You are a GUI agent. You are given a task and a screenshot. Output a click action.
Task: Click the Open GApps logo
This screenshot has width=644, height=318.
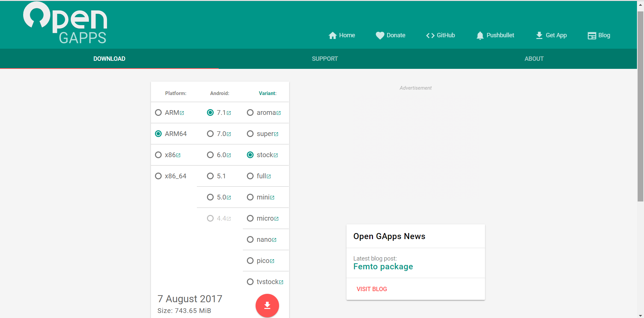65,24
